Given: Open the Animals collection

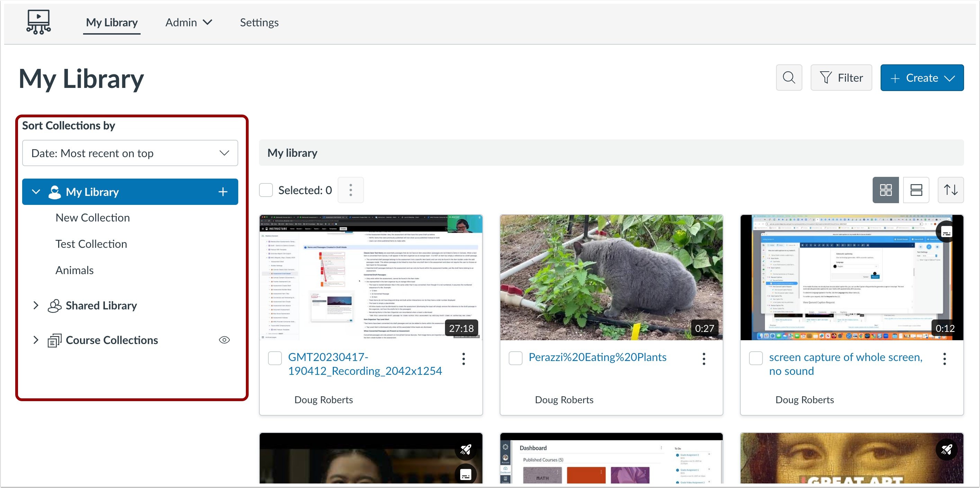Looking at the screenshot, I should [x=74, y=270].
